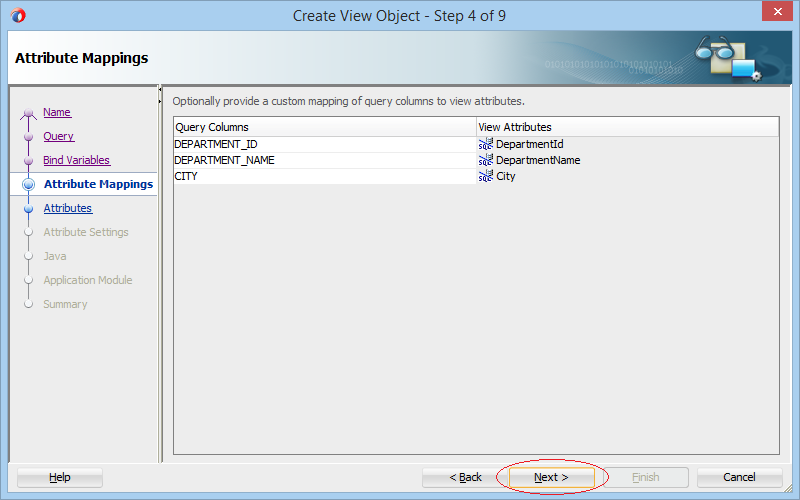Click the JDeveloper icon in title bar
The width and height of the screenshot is (800, 500).
(18, 15)
